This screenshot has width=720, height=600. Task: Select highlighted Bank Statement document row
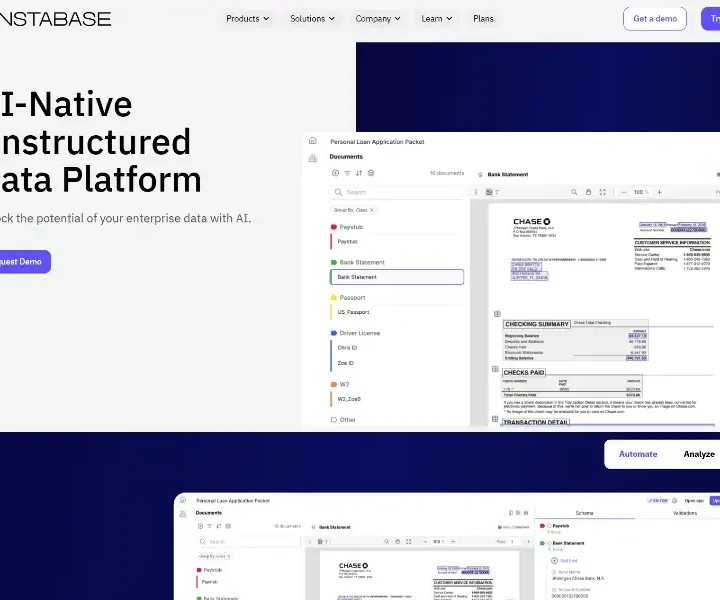[397, 277]
